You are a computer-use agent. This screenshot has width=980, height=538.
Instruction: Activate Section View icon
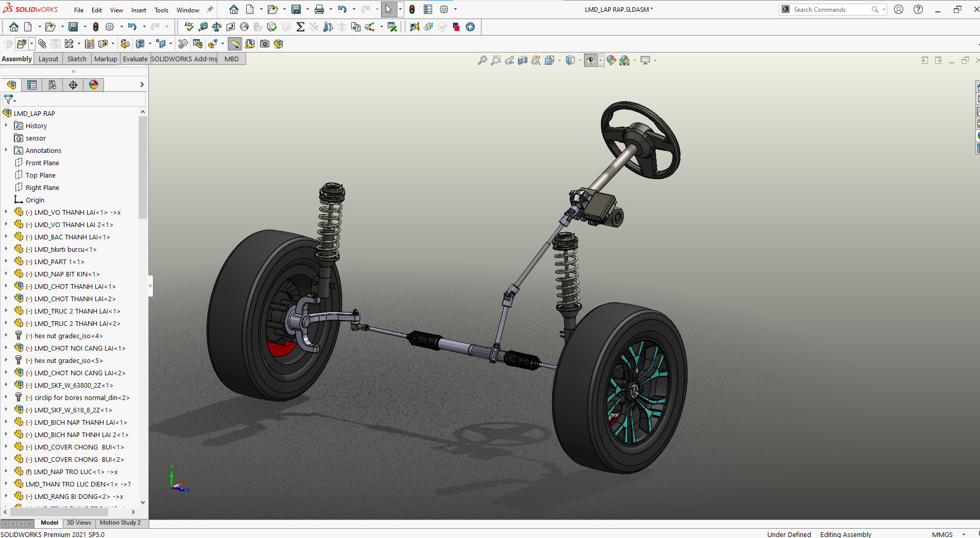pos(523,60)
